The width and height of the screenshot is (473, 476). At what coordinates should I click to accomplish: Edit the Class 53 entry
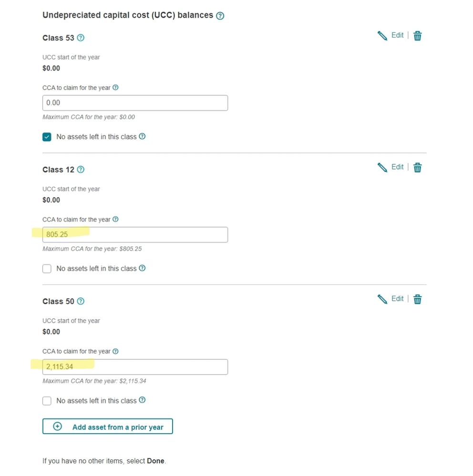(x=391, y=35)
